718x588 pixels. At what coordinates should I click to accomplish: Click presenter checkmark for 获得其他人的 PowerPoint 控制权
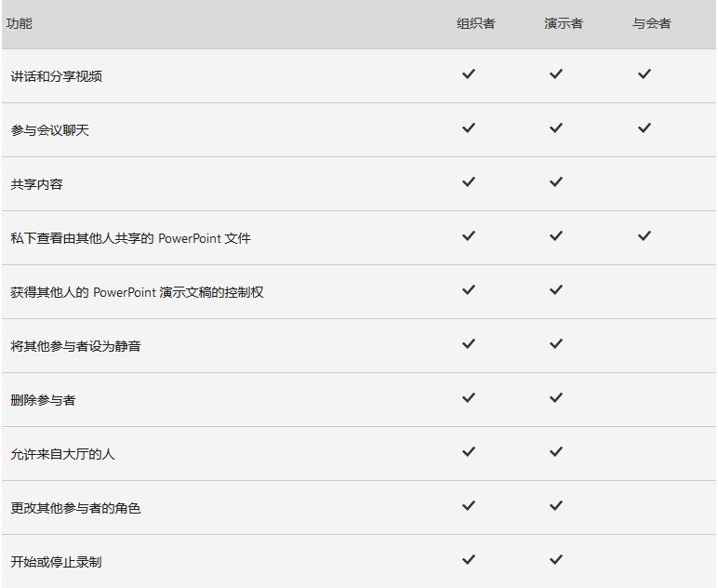pyautogui.click(x=556, y=290)
